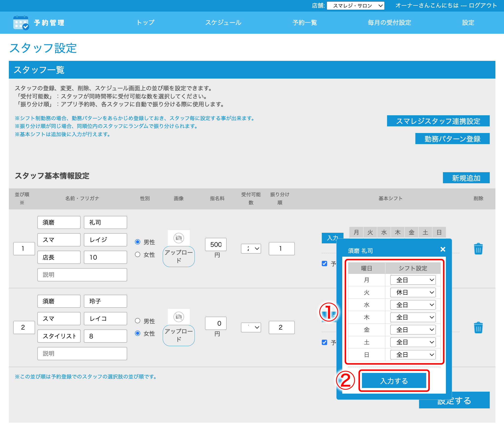Click the photo placeholder for 須磨 玲子
504x435 pixels.
(179, 317)
